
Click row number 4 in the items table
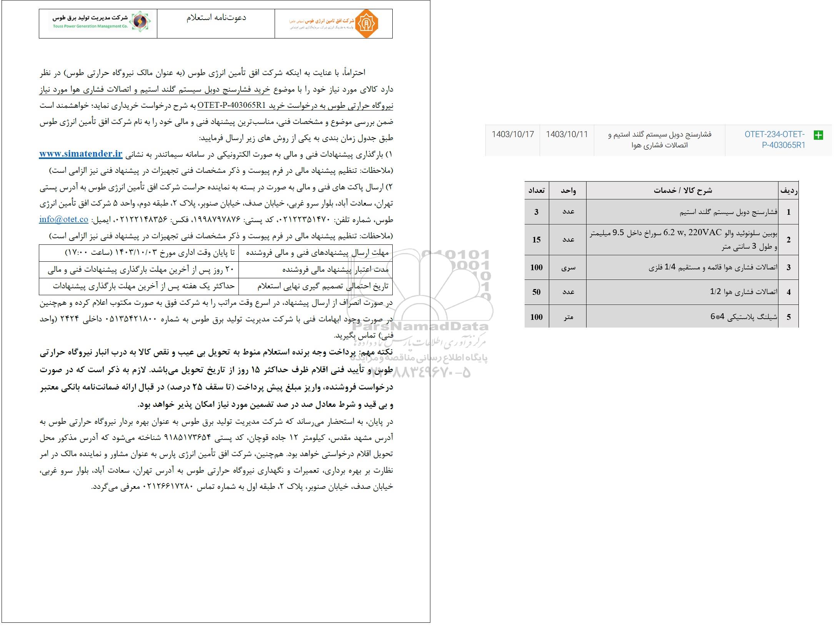788,292
